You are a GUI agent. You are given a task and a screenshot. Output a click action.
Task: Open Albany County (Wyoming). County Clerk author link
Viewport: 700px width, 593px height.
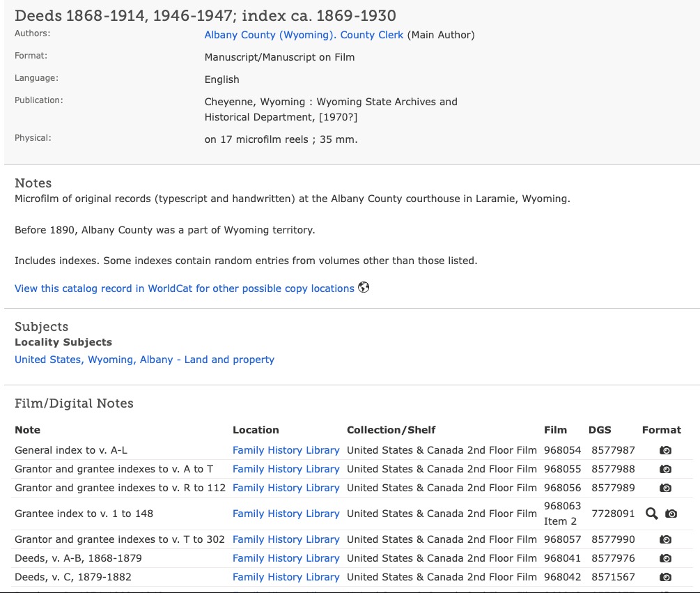coord(304,35)
